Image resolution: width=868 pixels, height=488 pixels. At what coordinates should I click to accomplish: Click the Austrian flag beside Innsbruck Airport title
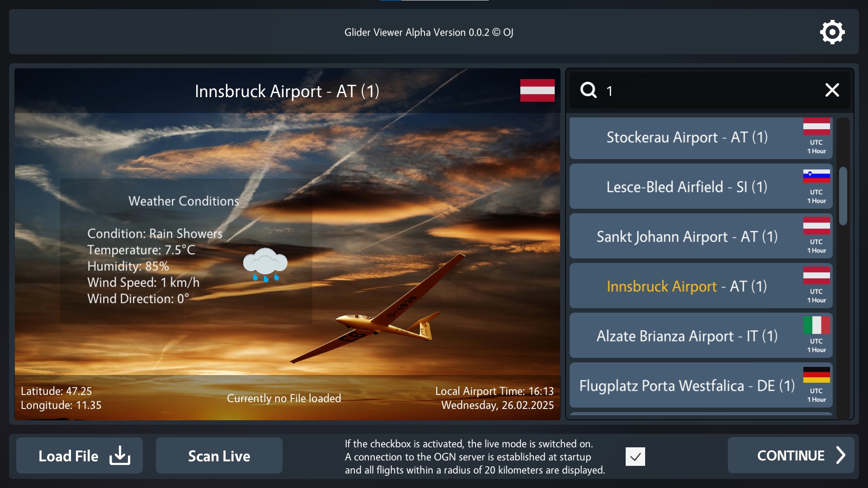point(537,90)
